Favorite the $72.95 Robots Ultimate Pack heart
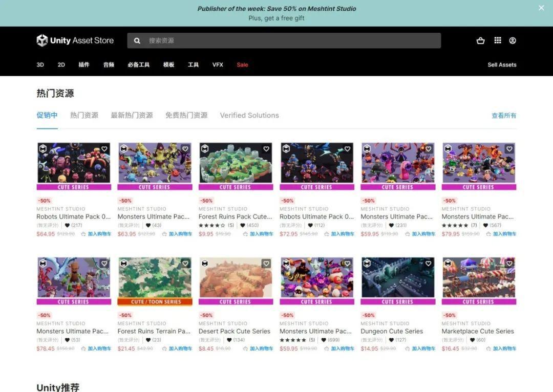Image resolution: width=553 pixels, height=392 pixels. tap(347, 149)
